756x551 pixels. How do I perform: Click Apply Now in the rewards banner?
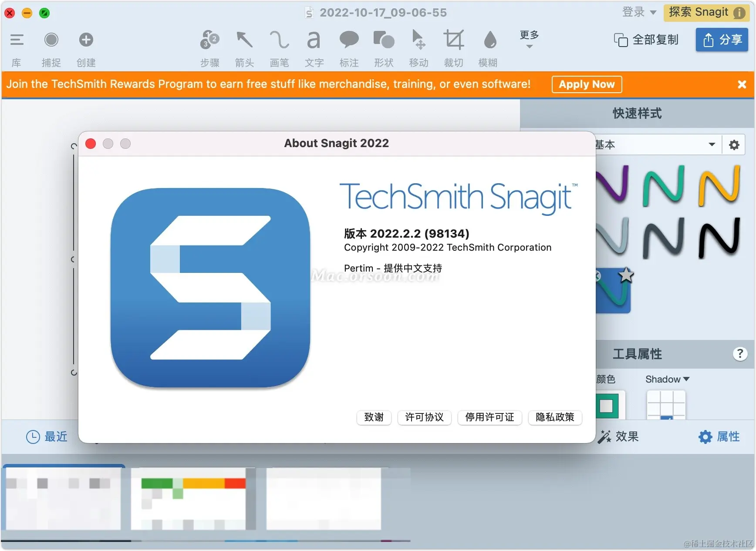click(x=587, y=84)
